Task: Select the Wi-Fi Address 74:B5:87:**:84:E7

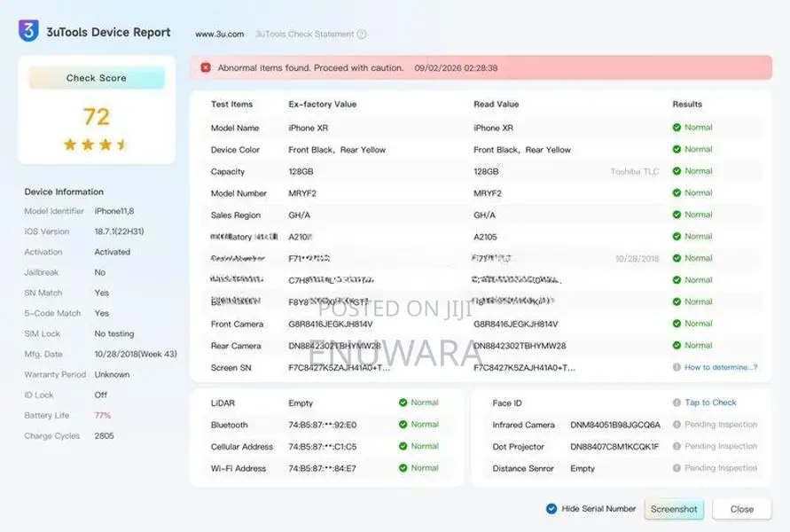Action: [322, 468]
